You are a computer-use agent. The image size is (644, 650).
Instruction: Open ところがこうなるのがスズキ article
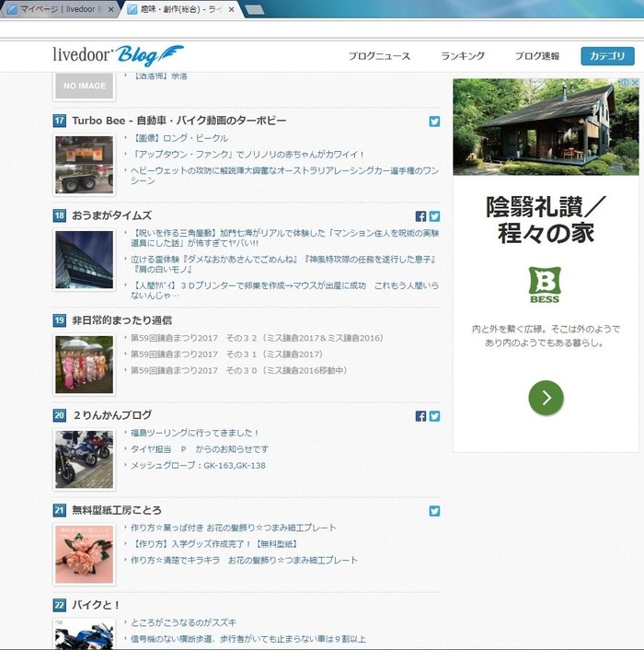coord(183,622)
